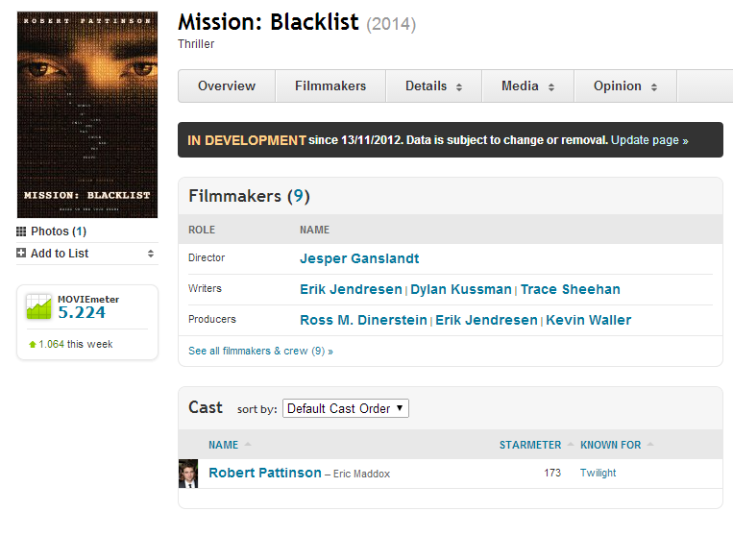
Task: Expand the Media tab menu
Action: pos(527,86)
